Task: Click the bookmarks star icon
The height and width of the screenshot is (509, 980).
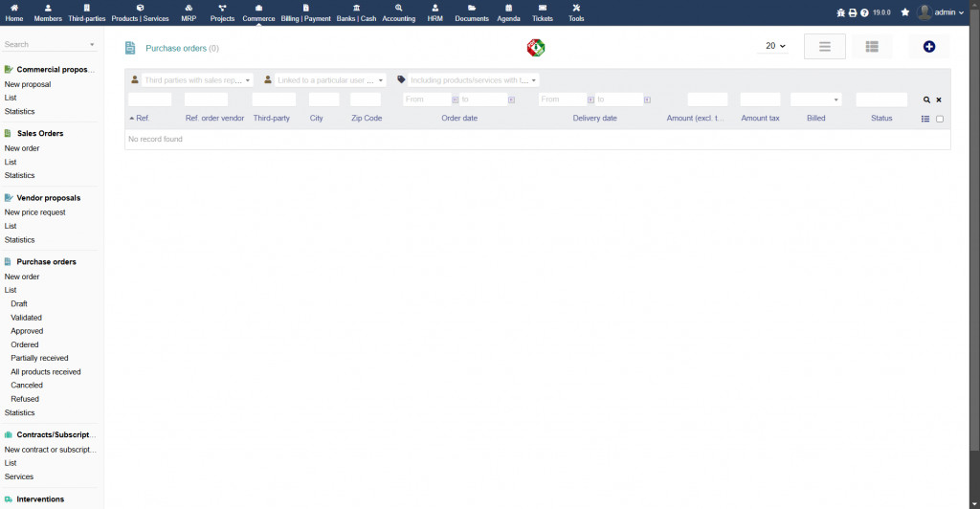Action: click(905, 12)
